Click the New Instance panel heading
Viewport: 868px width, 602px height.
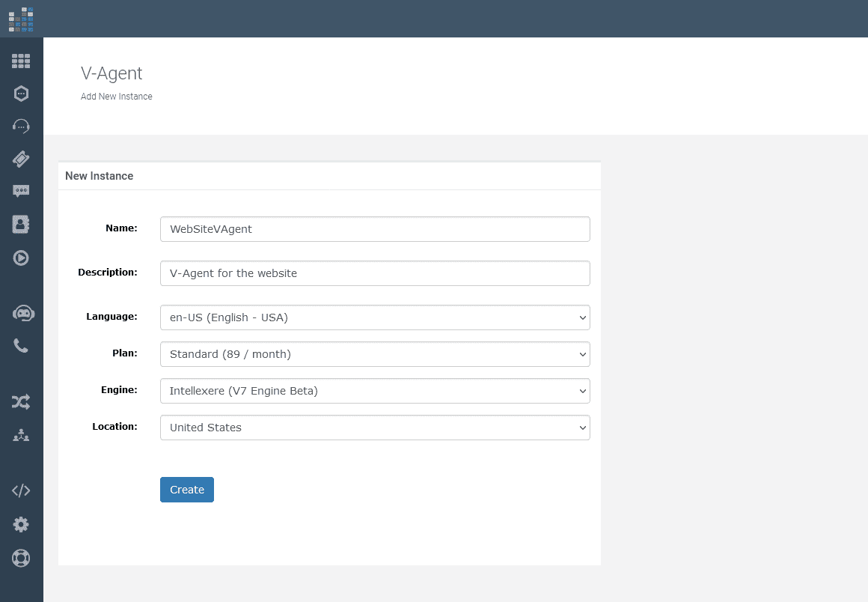point(99,176)
